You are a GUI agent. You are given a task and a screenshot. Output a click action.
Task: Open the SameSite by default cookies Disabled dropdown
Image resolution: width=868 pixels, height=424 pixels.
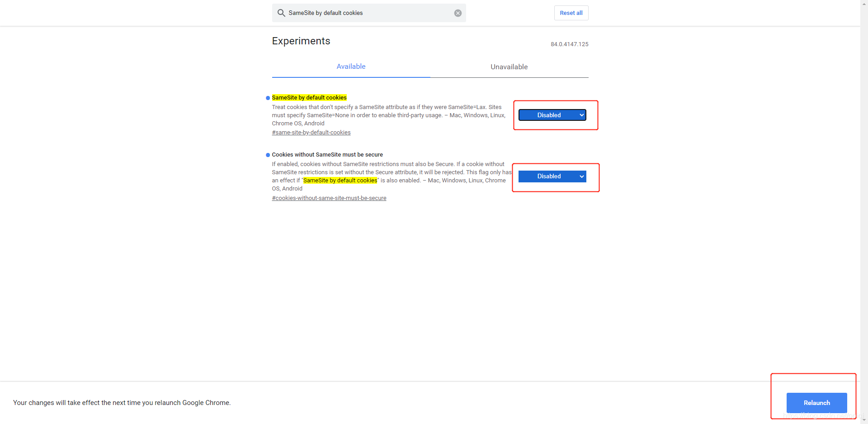[552, 115]
